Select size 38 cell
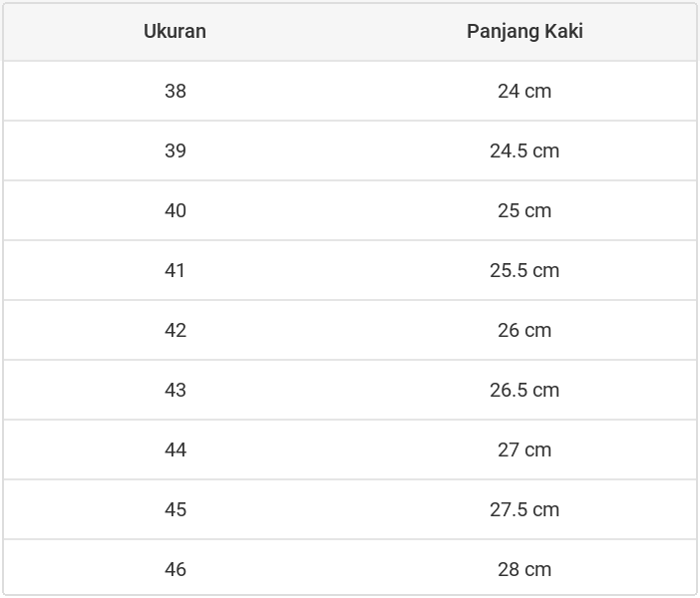The image size is (700, 598). (175, 91)
